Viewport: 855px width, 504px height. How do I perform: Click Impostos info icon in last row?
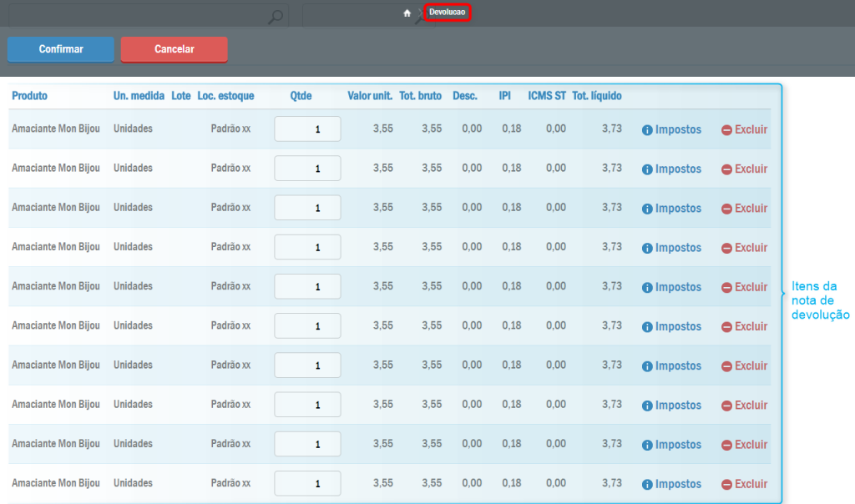(647, 485)
